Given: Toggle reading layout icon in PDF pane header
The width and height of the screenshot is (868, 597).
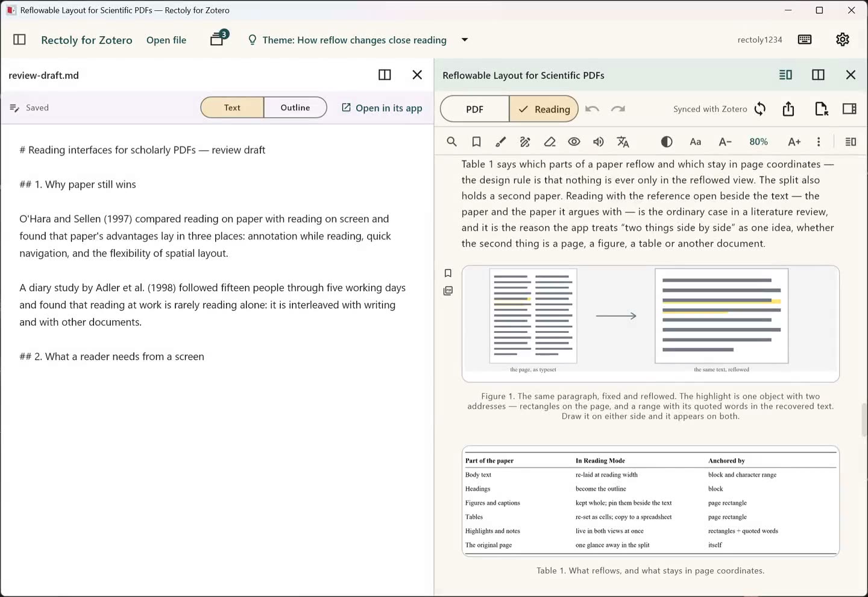Looking at the screenshot, I should tap(785, 75).
